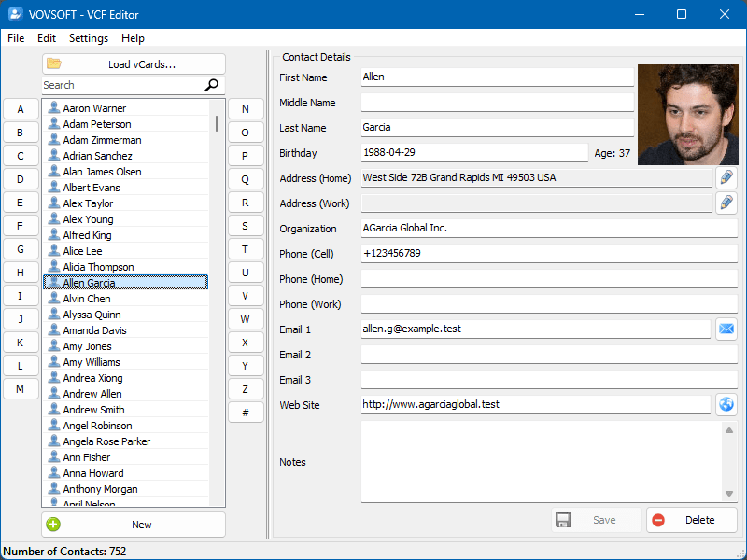The height and width of the screenshot is (560, 747).
Task: Edit Address (Home) using the pencil icon
Action: pos(726,177)
